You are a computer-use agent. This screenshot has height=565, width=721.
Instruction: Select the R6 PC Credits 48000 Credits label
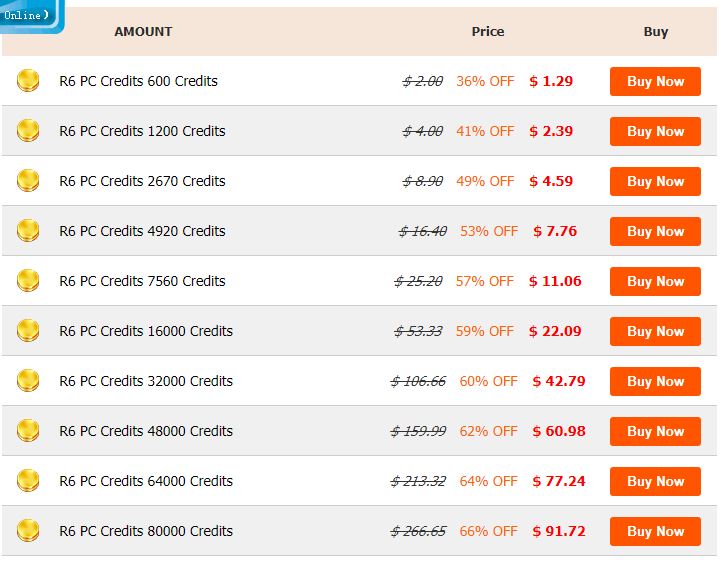[146, 431]
